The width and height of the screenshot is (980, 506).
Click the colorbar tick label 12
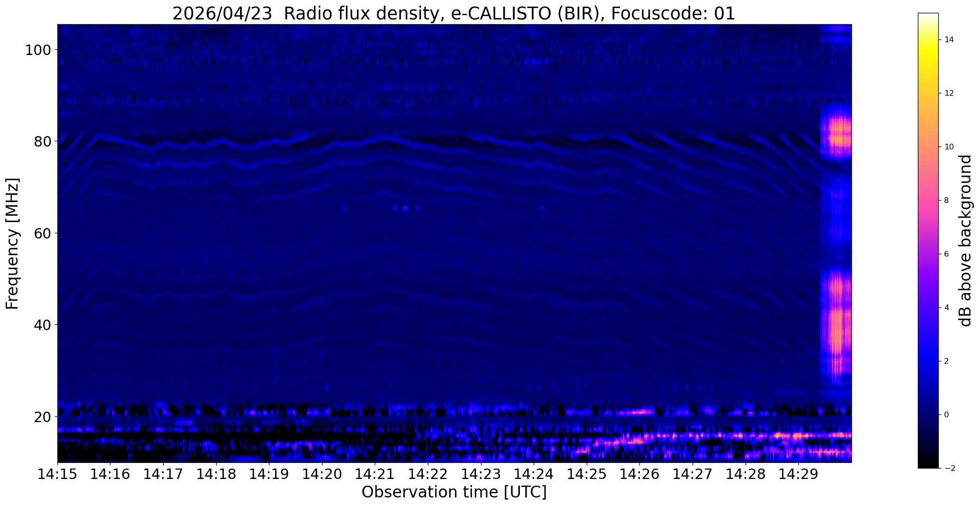tap(949, 93)
